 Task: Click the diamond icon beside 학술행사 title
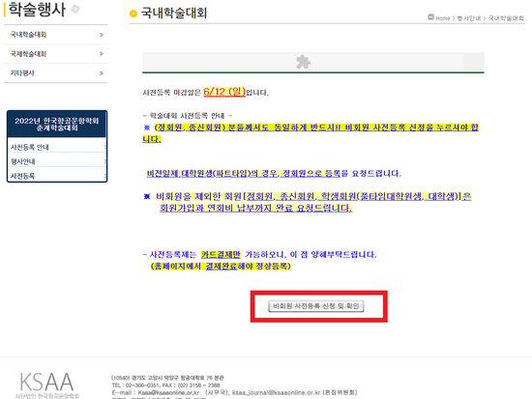75,9
